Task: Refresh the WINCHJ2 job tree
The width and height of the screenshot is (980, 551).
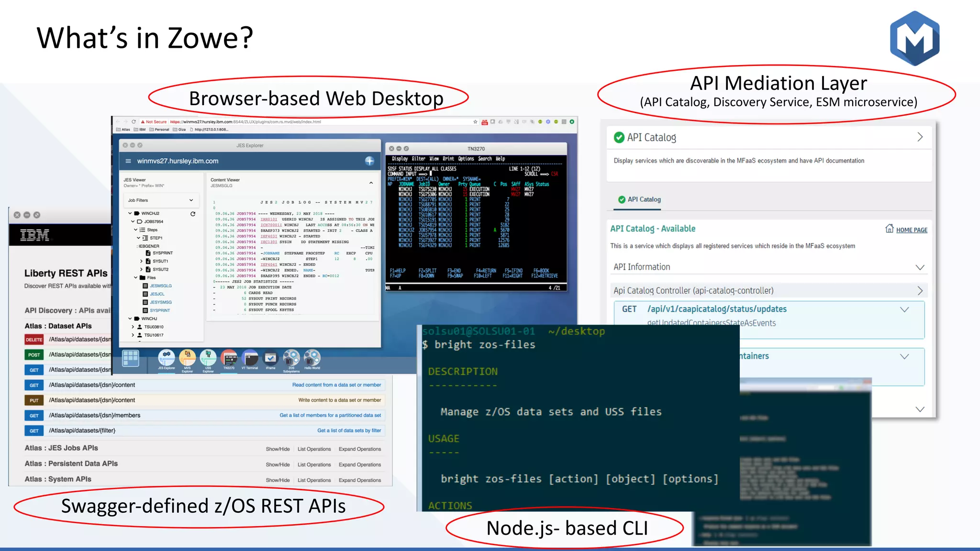Action: [193, 214]
